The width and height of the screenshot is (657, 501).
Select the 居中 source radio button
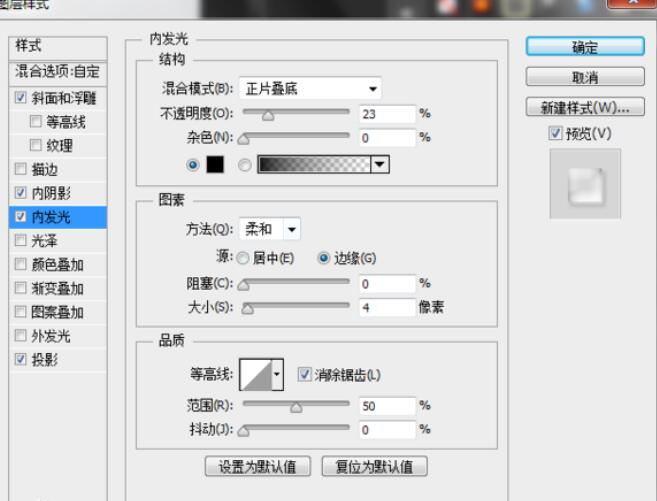244,257
